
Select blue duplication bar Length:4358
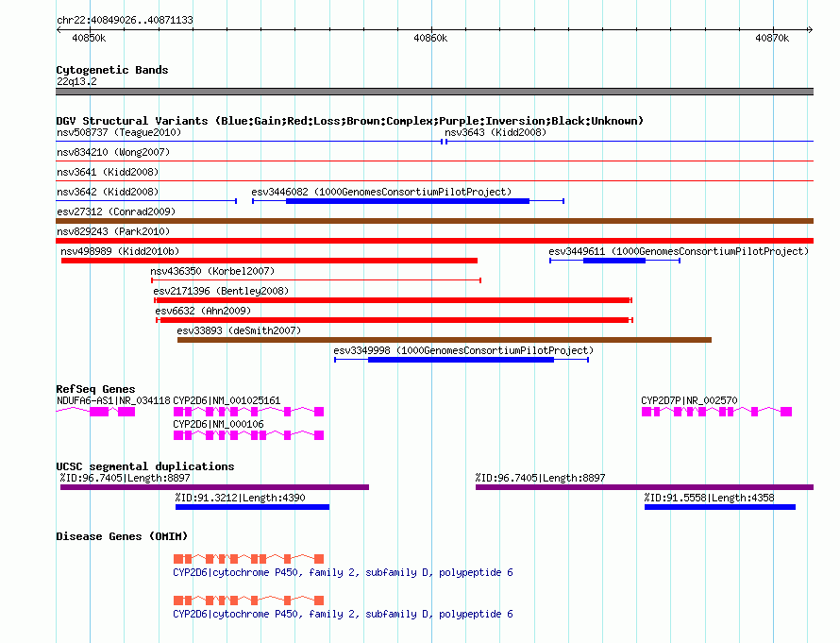click(720, 507)
